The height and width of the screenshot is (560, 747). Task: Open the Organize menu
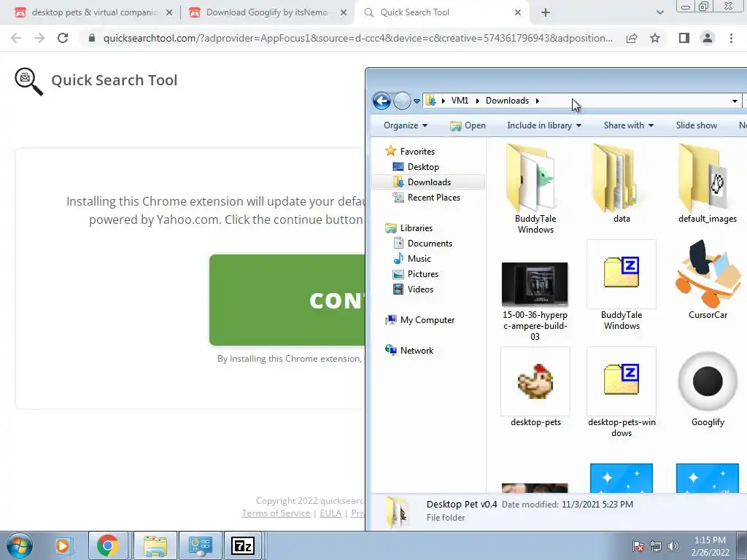406,125
